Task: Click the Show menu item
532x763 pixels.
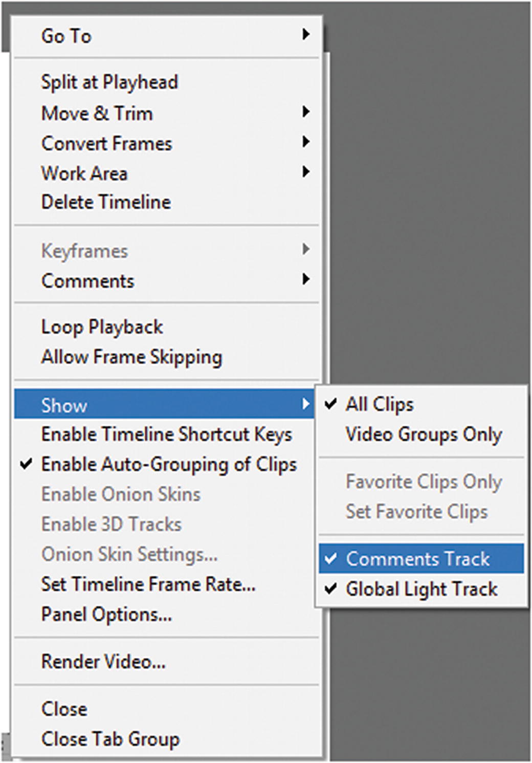Action: coord(64,405)
